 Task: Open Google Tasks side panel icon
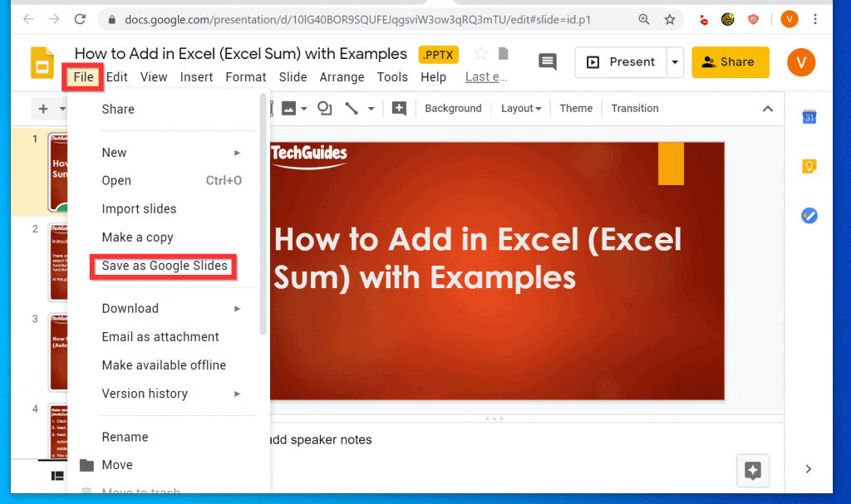(809, 216)
